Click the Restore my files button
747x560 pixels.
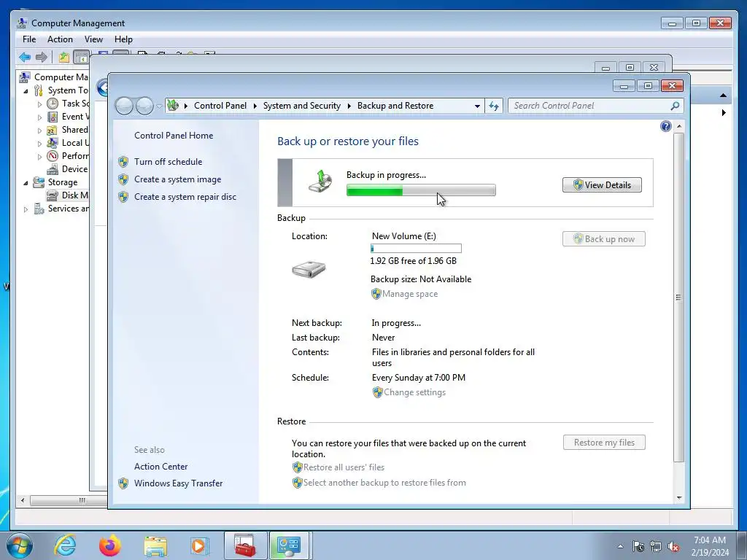[x=604, y=443]
